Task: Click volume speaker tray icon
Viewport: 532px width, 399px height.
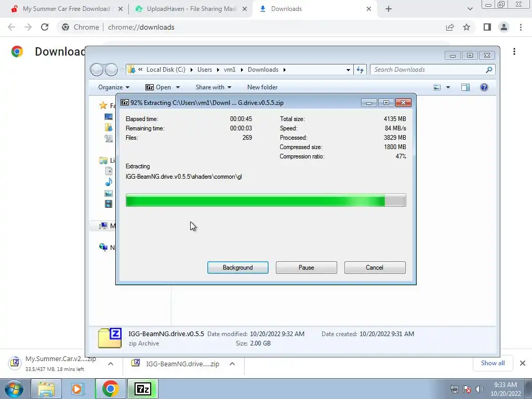Action: tap(479, 389)
